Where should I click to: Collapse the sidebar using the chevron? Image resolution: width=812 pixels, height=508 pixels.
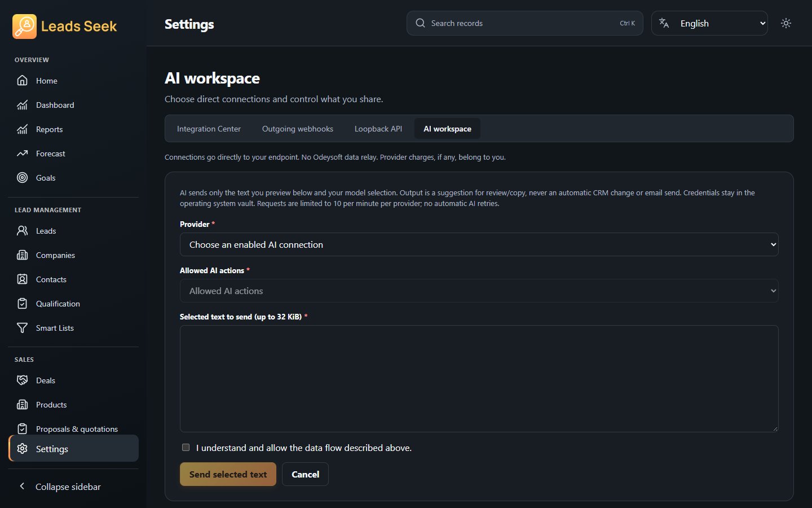[22, 486]
